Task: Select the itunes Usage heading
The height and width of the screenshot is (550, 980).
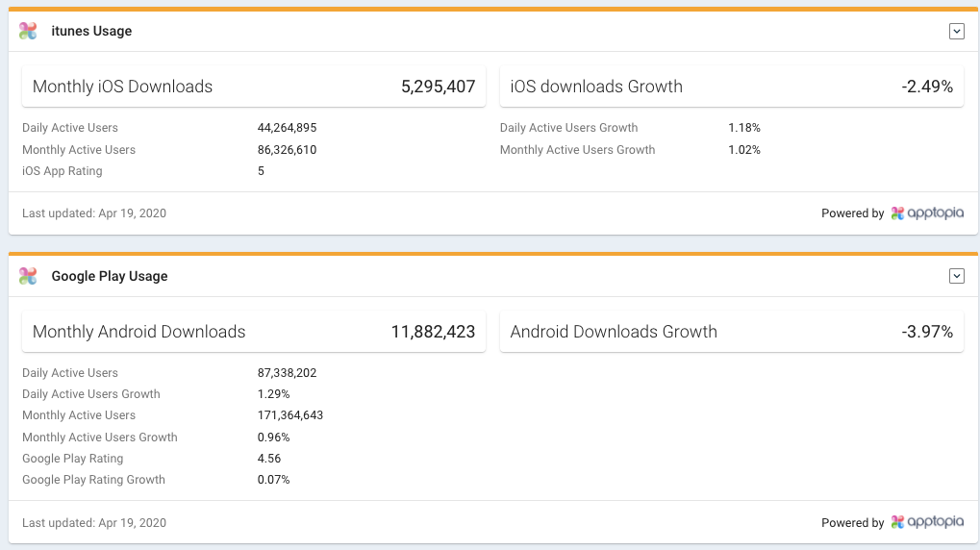Action: (x=91, y=31)
